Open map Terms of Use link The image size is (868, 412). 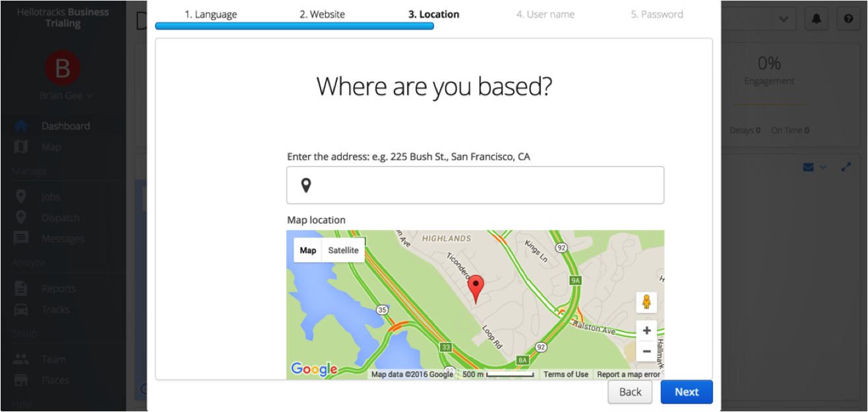tap(566, 374)
